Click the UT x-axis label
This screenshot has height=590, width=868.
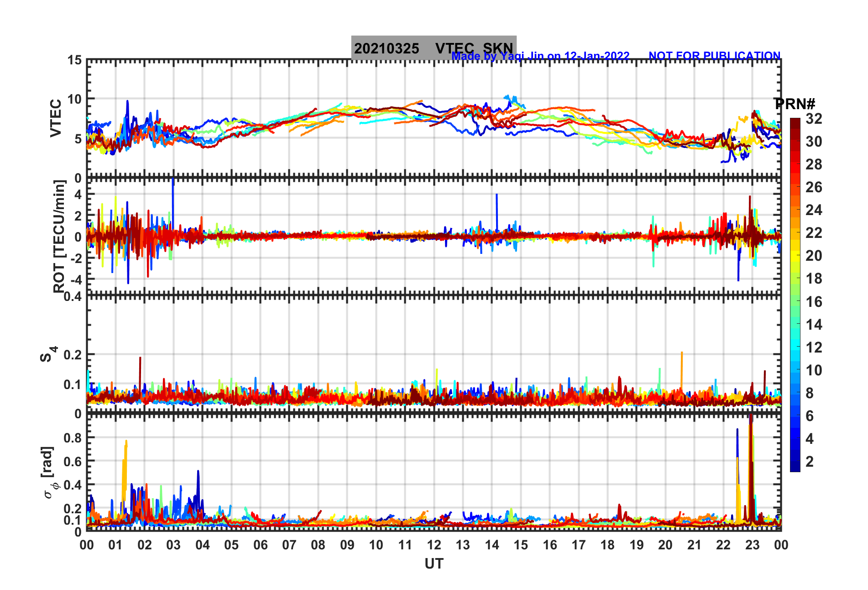tap(434, 564)
